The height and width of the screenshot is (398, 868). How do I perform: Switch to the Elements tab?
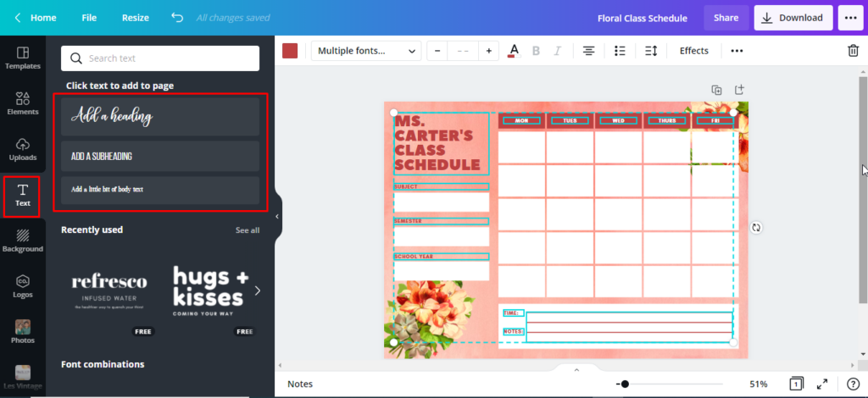pos(23,103)
